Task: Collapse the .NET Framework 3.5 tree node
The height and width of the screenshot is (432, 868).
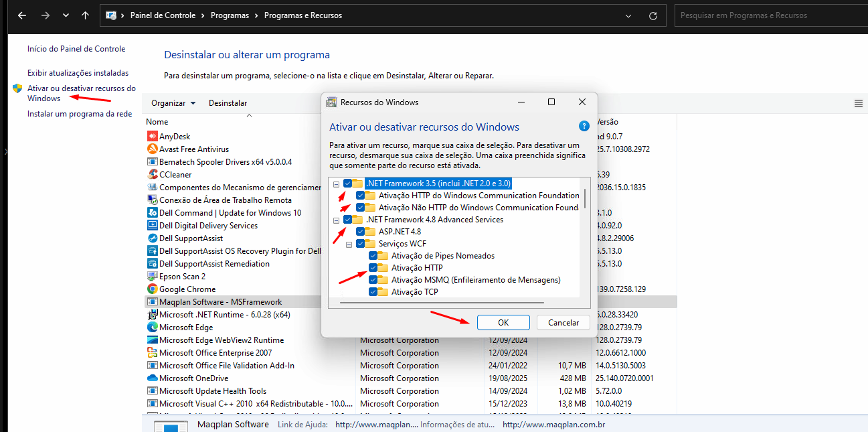Action: [336, 184]
